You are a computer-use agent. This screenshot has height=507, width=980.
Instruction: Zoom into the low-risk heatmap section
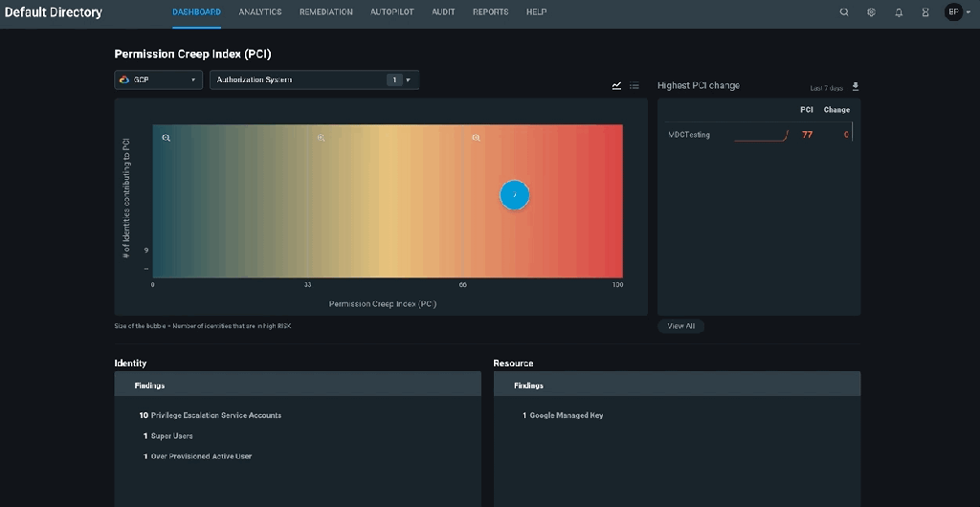[166, 138]
